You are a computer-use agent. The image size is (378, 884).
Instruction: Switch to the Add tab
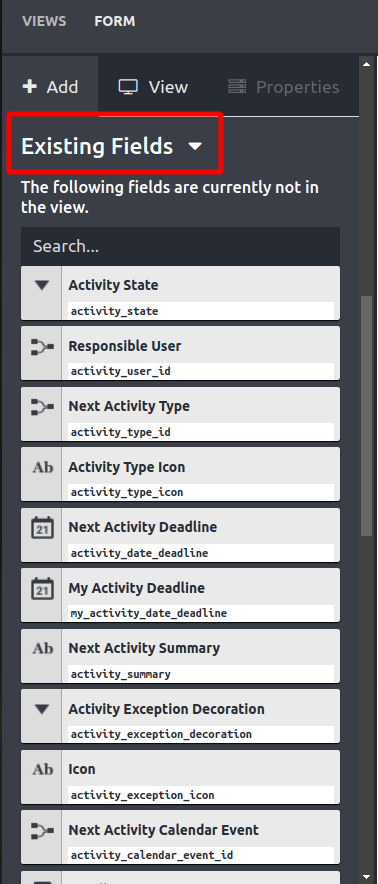[50, 87]
